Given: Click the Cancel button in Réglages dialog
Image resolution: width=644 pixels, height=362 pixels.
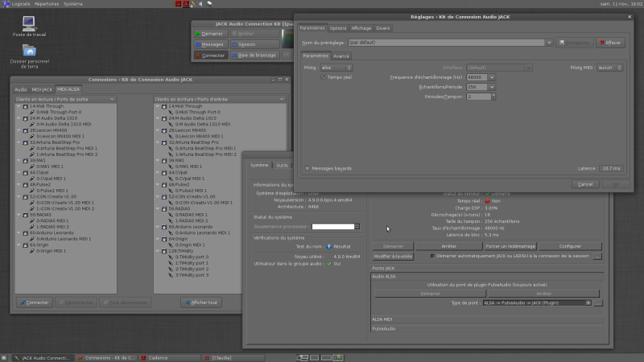Looking at the screenshot, I should point(585,184).
